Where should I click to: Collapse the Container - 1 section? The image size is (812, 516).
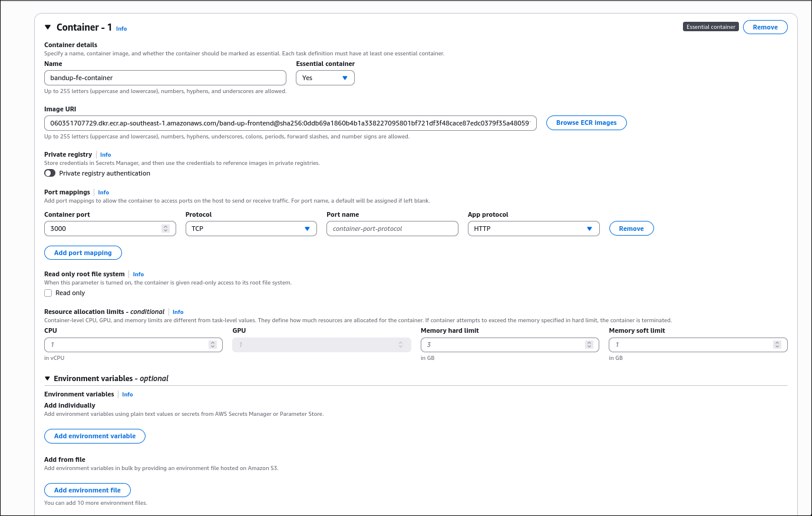[x=47, y=27]
